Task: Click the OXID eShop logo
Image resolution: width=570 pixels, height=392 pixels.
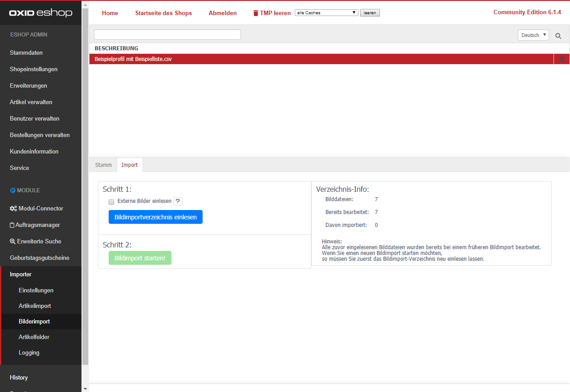Action: [41, 13]
